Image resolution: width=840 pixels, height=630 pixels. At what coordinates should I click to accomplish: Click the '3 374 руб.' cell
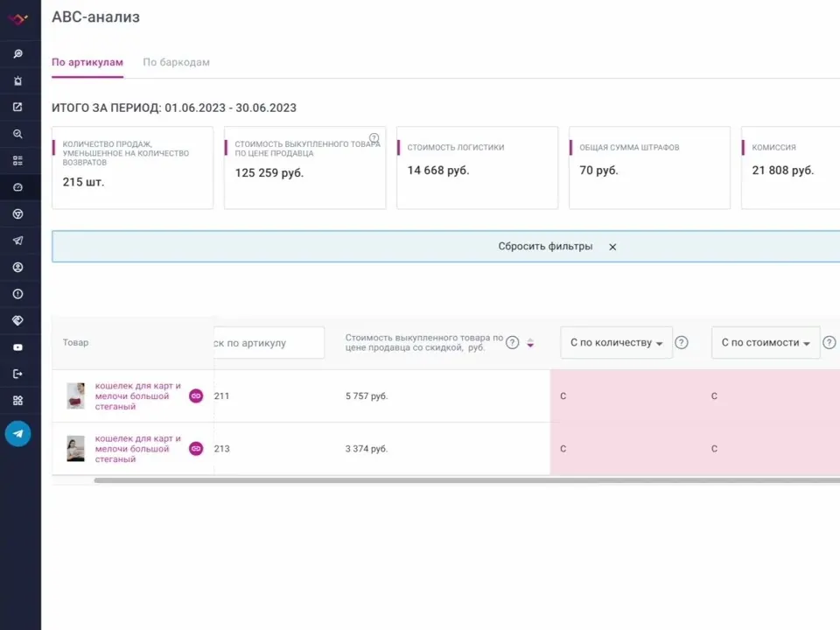click(367, 448)
